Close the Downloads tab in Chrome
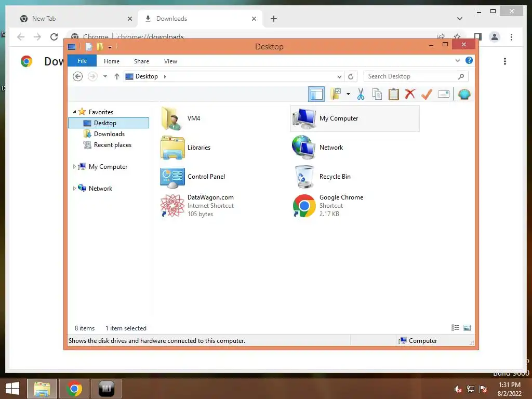The image size is (532, 399). click(254, 19)
